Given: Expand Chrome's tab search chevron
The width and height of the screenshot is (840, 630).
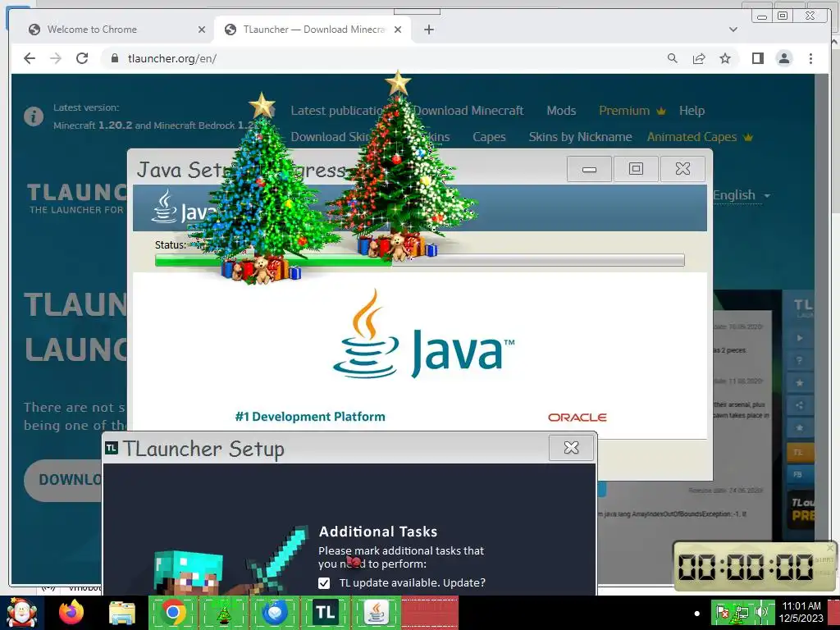Looking at the screenshot, I should 733,30.
